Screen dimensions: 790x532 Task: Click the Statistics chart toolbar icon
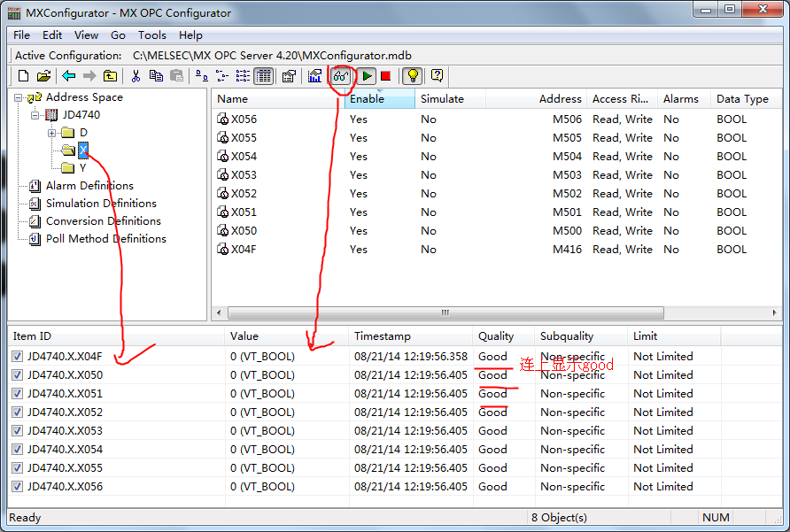tap(314, 76)
